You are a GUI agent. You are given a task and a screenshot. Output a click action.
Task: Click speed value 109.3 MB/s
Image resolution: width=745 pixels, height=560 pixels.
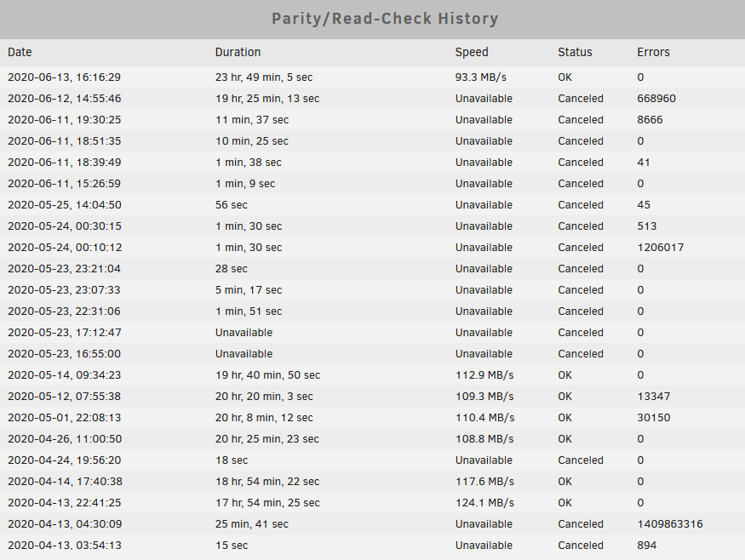[484, 396]
